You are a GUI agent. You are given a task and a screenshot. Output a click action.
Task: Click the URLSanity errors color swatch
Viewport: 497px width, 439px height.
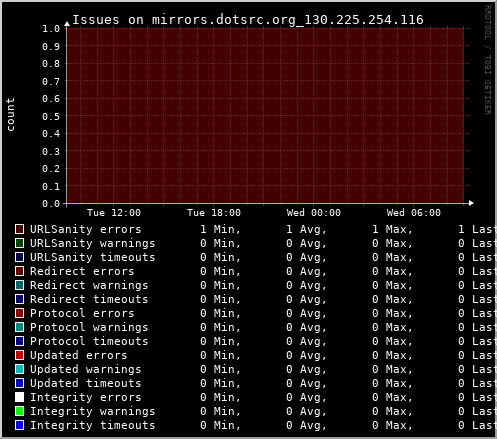coord(19,229)
